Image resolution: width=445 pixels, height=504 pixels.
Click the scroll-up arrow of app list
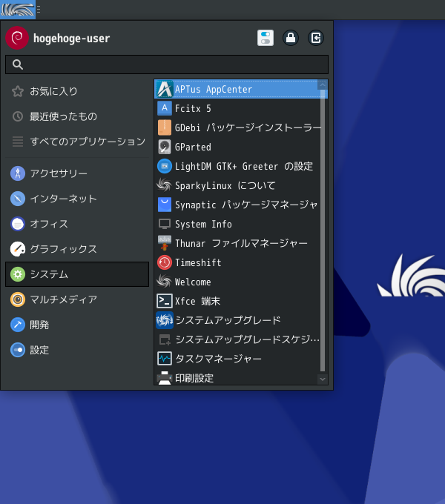tap(323, 84)
